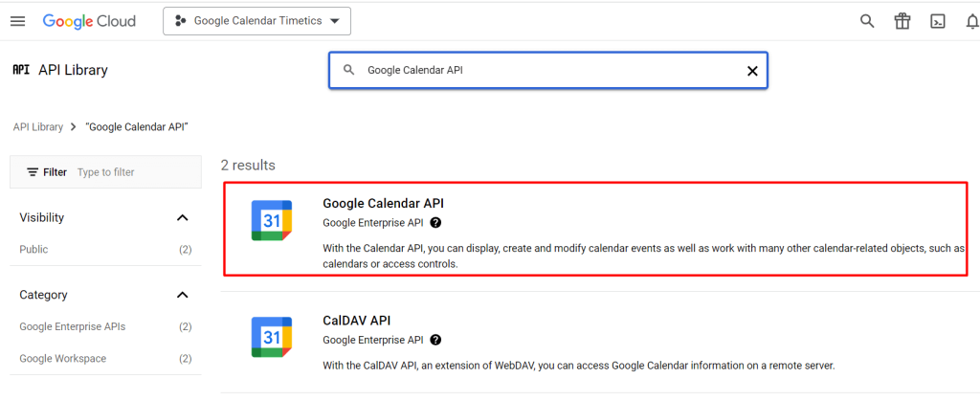The width and height of the screenshot is (980, 401).
Task: Go to API Library breadcrumb link
Action: pos(38,126)
